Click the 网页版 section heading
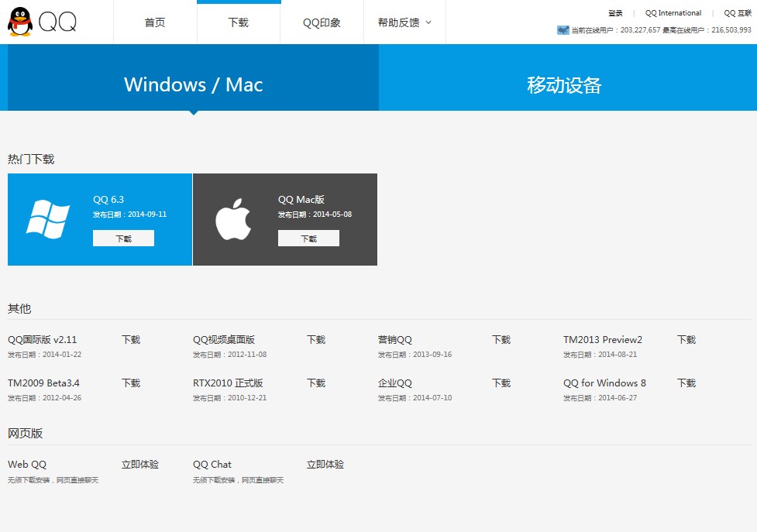The height and width of the screenshot is (532, 757). [x=25, y=433]
